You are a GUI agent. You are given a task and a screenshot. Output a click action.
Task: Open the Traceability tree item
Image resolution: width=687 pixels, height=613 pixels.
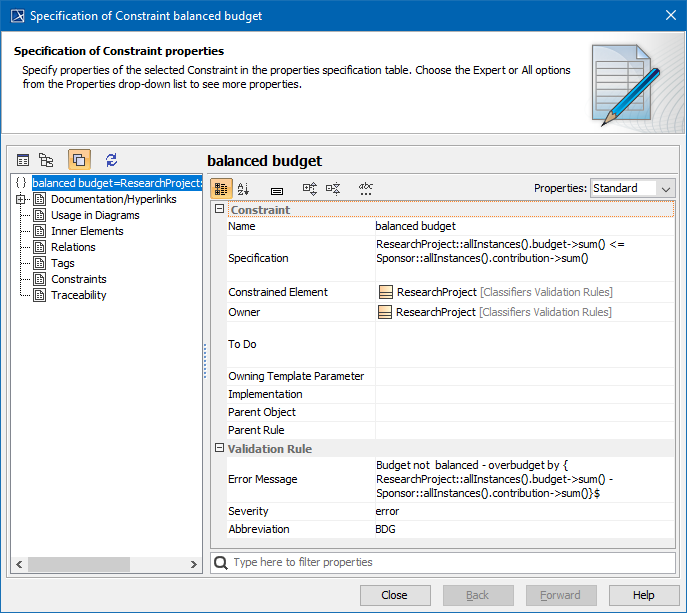coord(78,295)
